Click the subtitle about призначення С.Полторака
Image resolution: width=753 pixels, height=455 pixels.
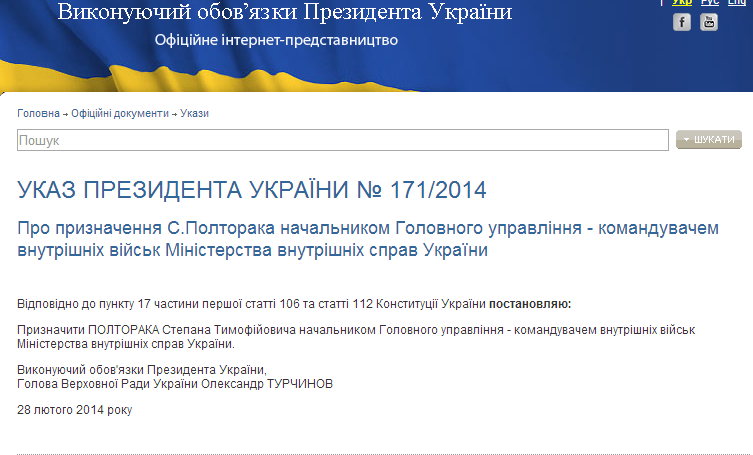(368, 239)
